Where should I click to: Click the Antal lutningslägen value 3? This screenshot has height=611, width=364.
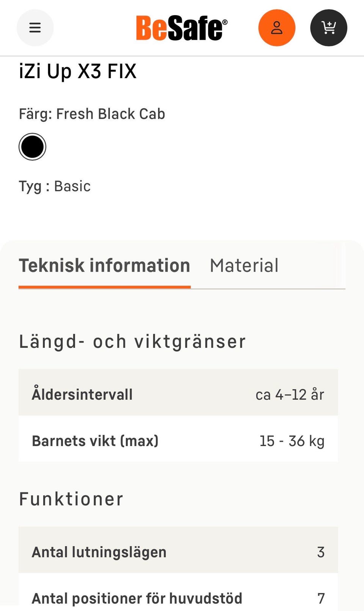321,552
